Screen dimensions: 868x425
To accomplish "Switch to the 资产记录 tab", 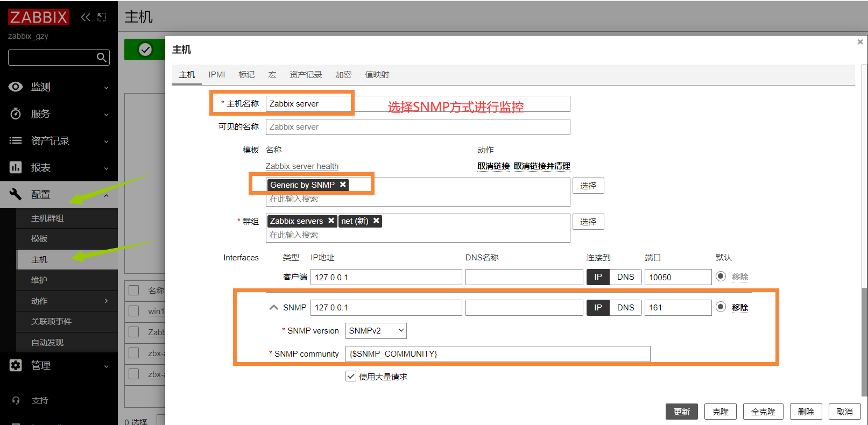I will (x=306, y=75).
